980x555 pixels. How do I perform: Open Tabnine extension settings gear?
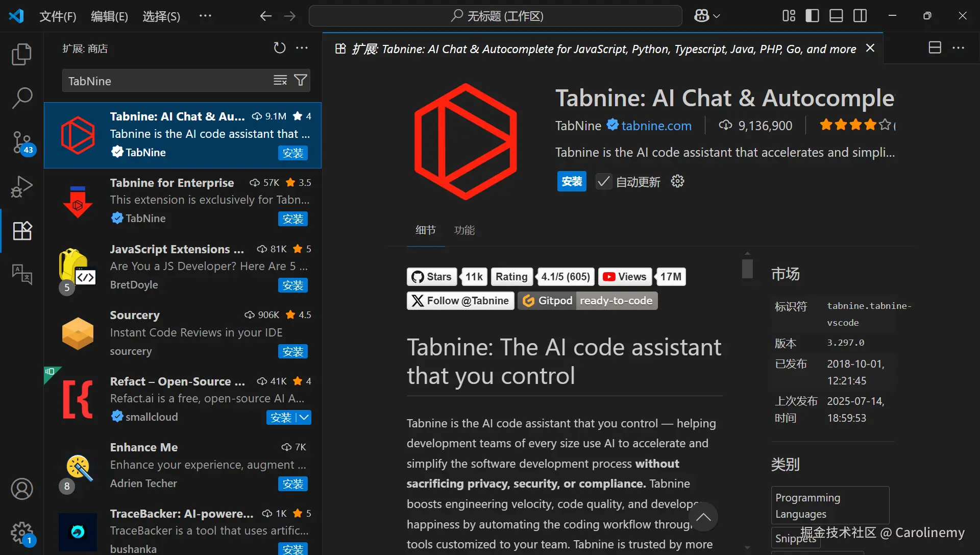coord(677,181)
